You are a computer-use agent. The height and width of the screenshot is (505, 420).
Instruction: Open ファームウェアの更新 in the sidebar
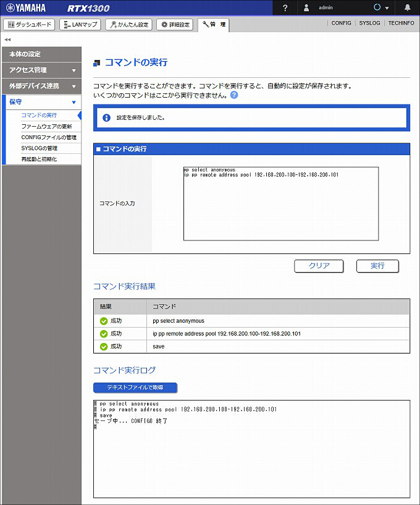pos(47,126)
